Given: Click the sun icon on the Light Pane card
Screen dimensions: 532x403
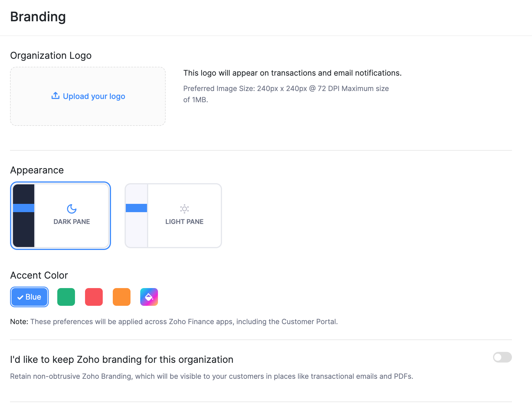Looking at the screenshot, I should point(184,209).
